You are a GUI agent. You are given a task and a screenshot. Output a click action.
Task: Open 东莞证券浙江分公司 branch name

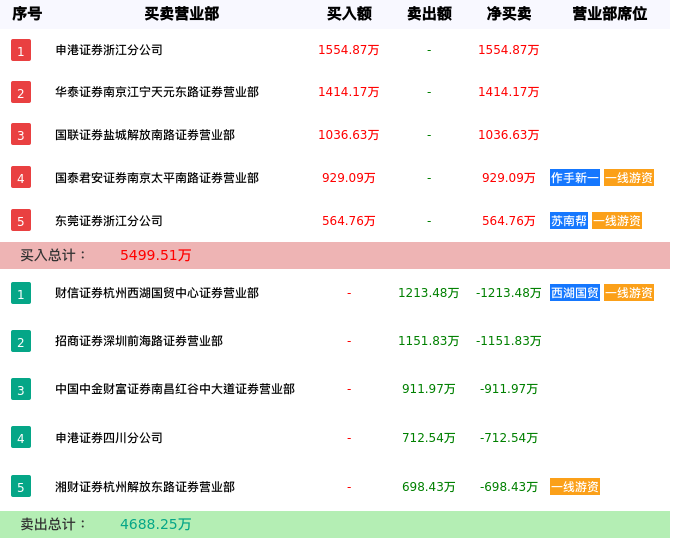[109, 221]
